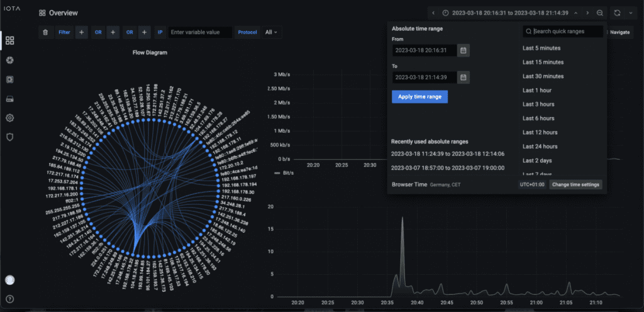
Task: Click the shield icon in left sidebar
Action: (x=9, y=136)
